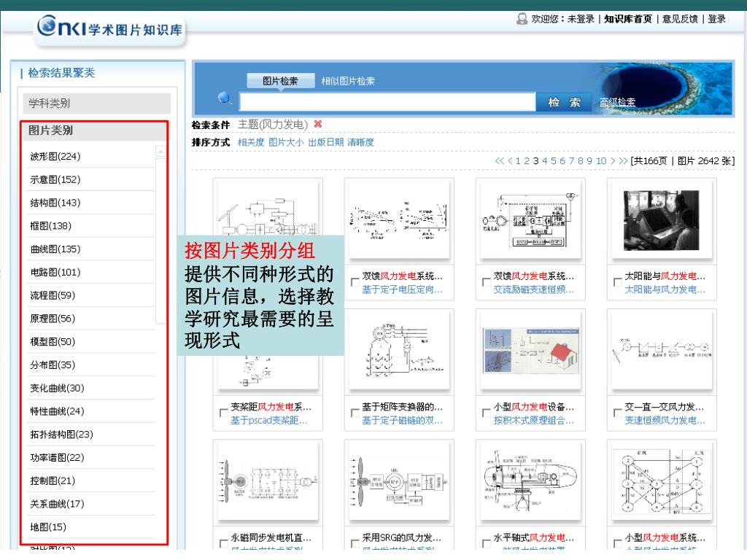Image resolution: width=747 pixels, height=560 pixels.
Task: Sort results by 出版日期
Action: click(x=325, y=142)
